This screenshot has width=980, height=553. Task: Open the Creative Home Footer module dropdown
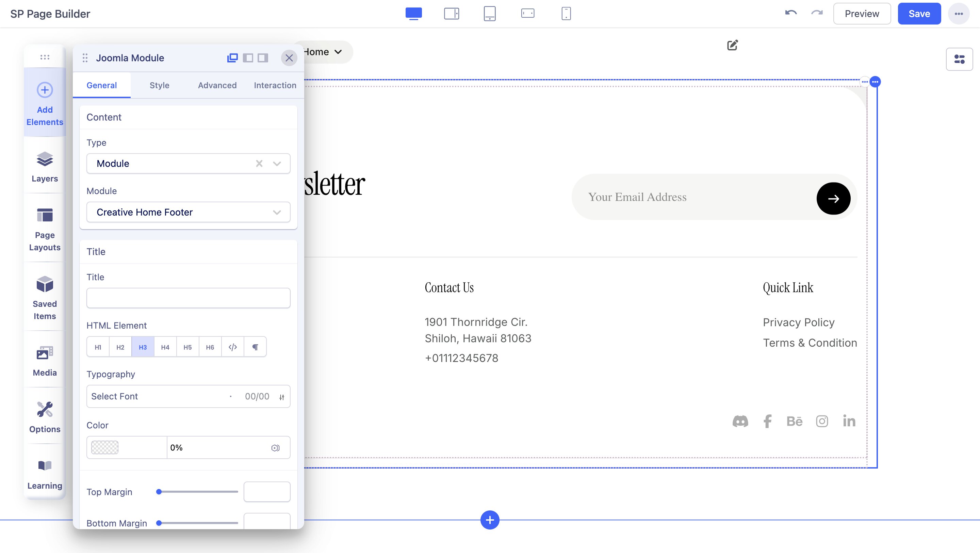(x=188, y=212)
